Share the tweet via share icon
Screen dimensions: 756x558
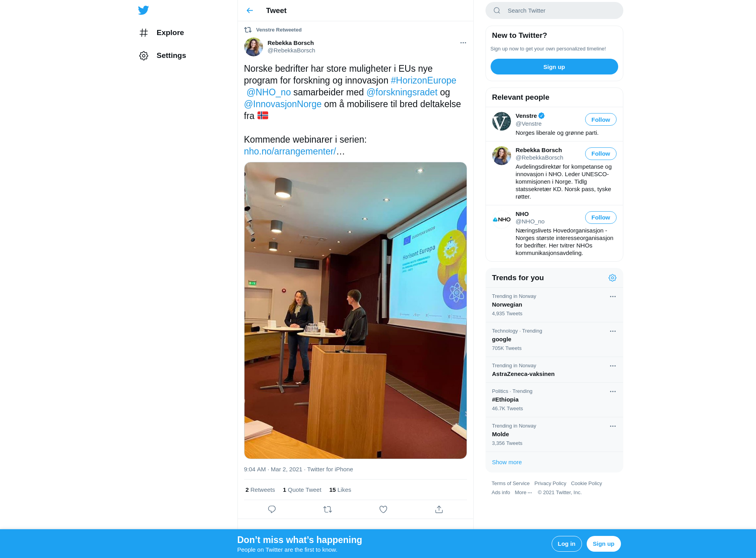(x=439, y=509)
